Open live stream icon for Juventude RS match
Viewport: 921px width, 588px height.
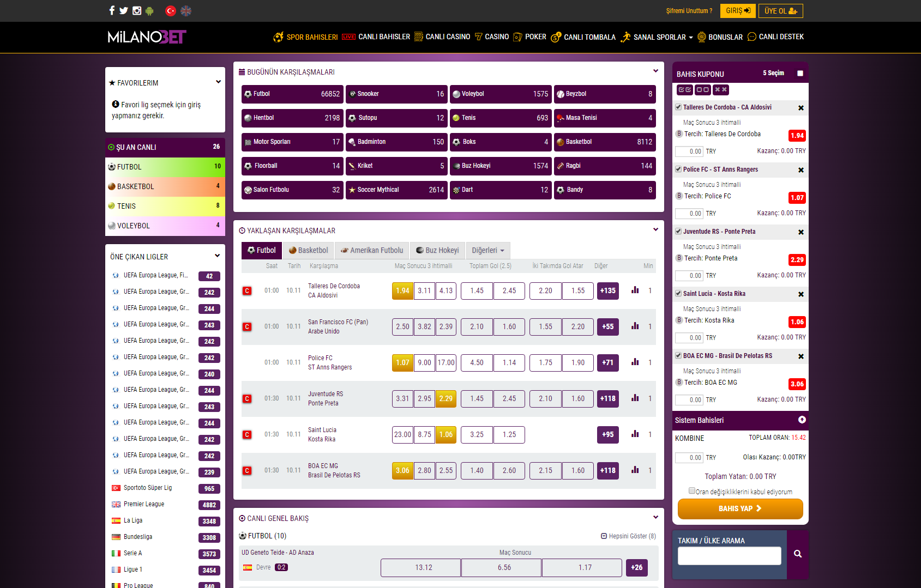247,399
